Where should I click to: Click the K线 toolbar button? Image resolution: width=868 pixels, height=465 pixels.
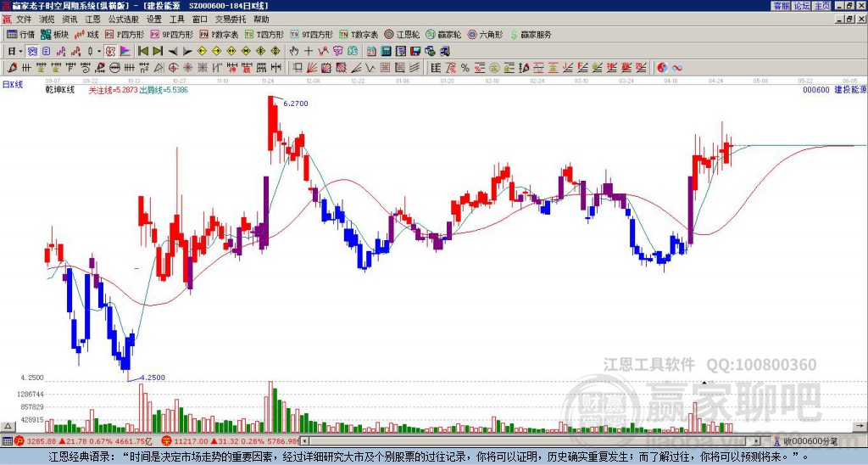click(x=86, y=34)
